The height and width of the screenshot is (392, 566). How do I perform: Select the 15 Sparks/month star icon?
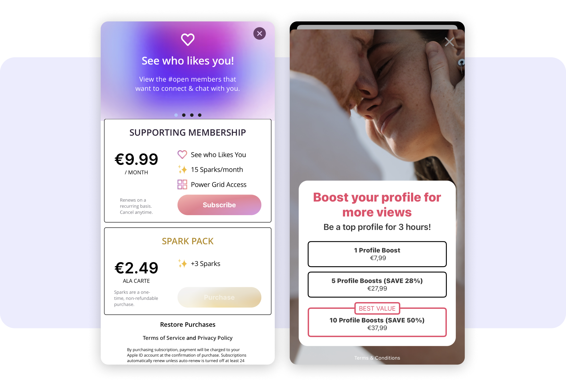point(182,170)
